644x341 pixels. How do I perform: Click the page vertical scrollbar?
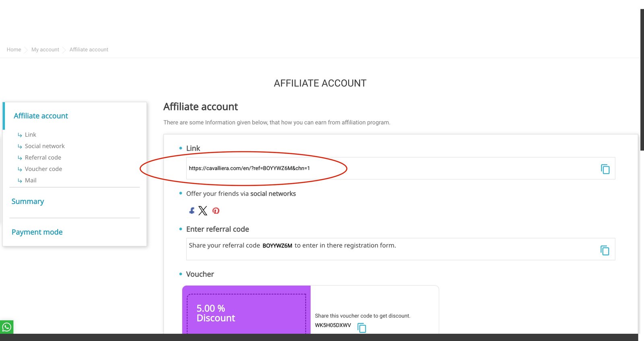(642, 81)
